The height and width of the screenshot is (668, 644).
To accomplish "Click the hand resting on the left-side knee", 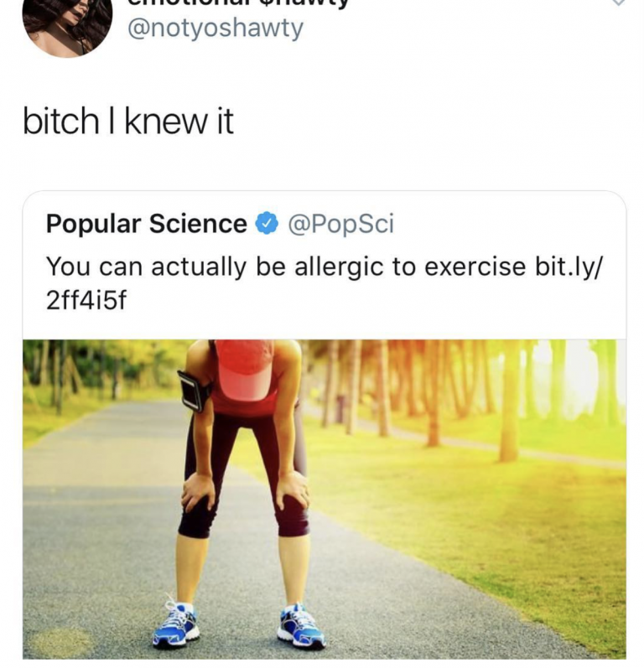I will point(198,490).
